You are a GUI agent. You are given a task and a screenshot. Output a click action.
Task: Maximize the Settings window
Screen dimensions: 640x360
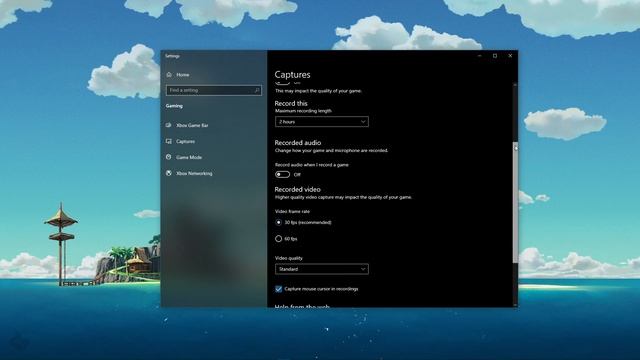[495, 56]
